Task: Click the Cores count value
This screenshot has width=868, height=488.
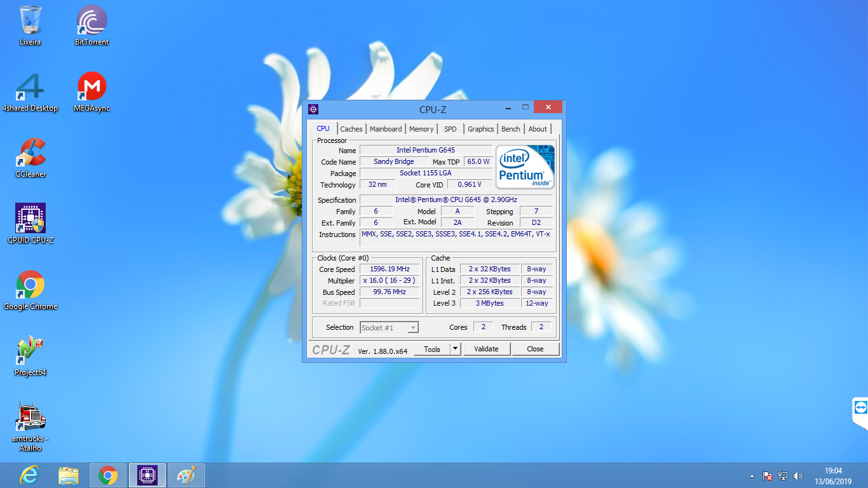Action: 483,327
